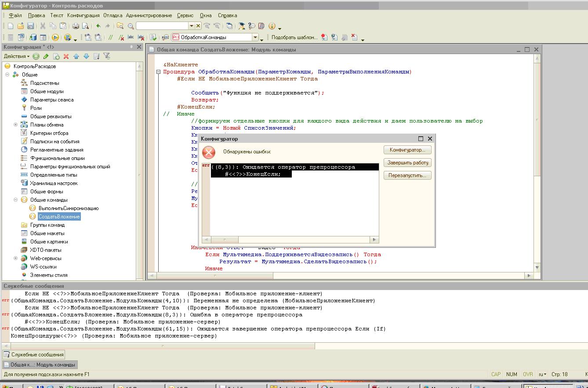The width and height of the screenshot is (588, 388).
Task: Open the ОбработкаКоманды procedure dropdown
Action: (x=255, y=38)
